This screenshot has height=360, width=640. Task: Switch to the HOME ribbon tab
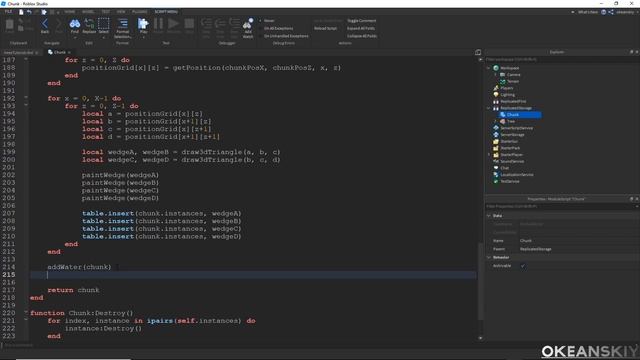(x=70, y=12)
